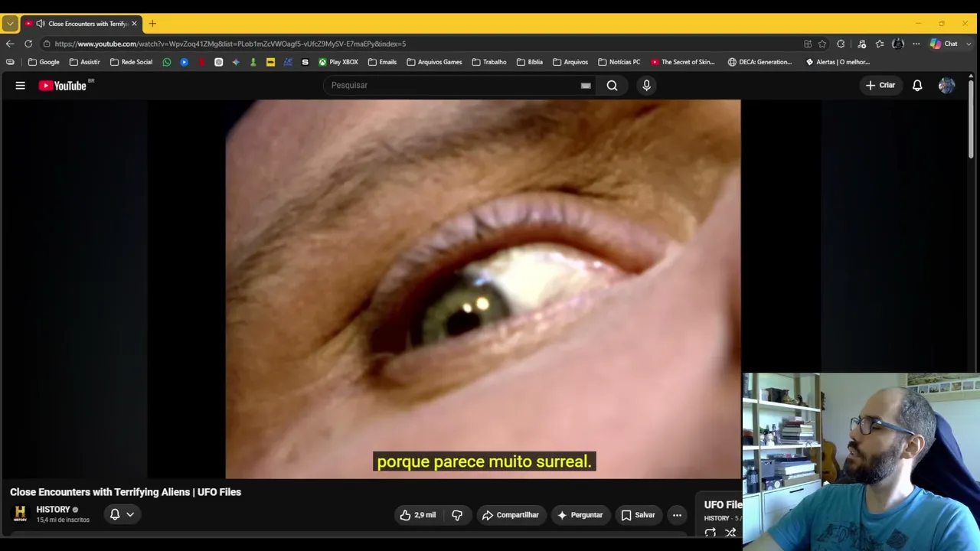Image resolution: width=980 pixels, height=551 pixels.
Task: Click the video player to pause
Action: pyautogui.click(x=483, y=289)
